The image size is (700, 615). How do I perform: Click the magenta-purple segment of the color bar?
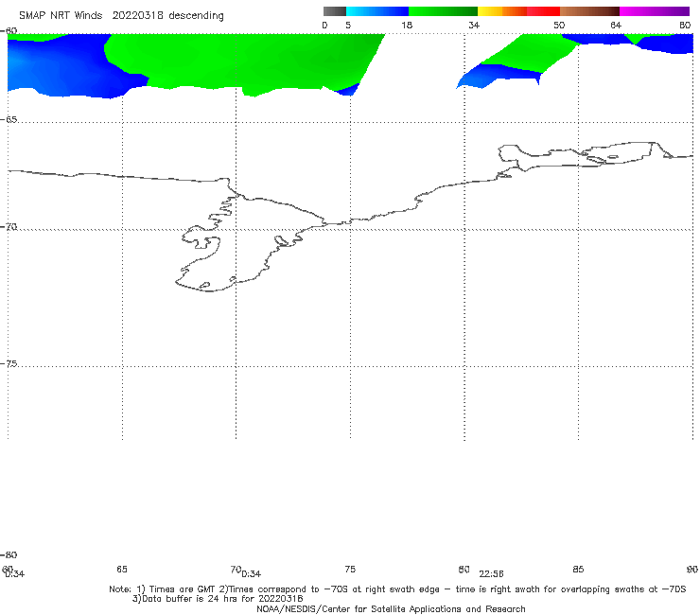coord(655,11)
